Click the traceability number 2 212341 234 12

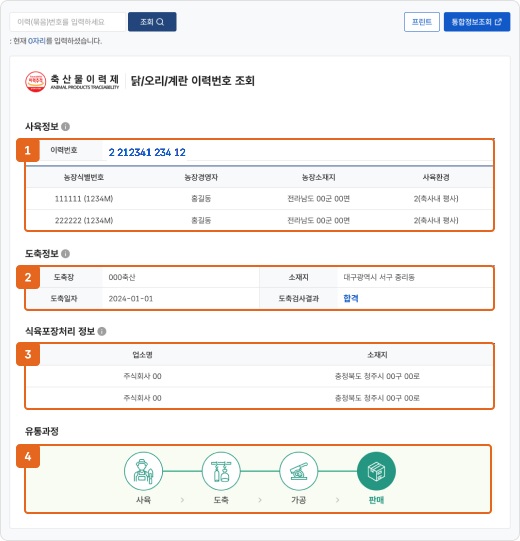(147, 152)
